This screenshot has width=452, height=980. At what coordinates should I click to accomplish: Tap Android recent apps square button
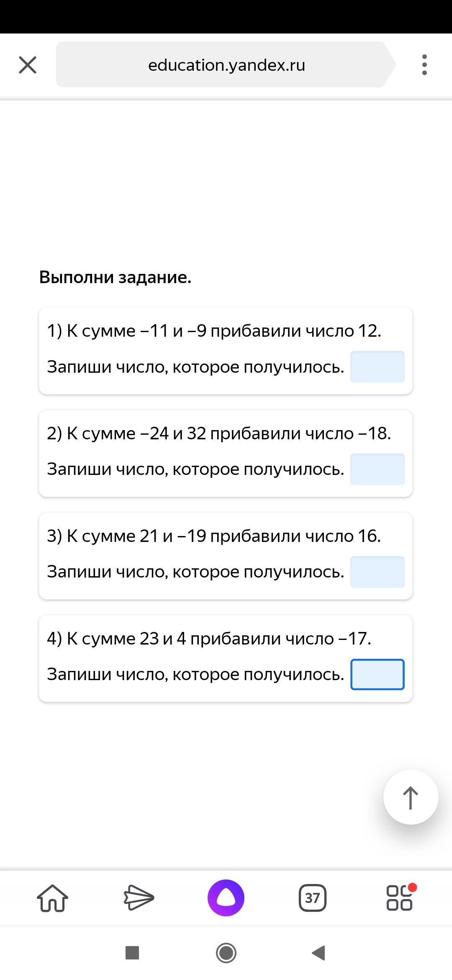[132, 953]
